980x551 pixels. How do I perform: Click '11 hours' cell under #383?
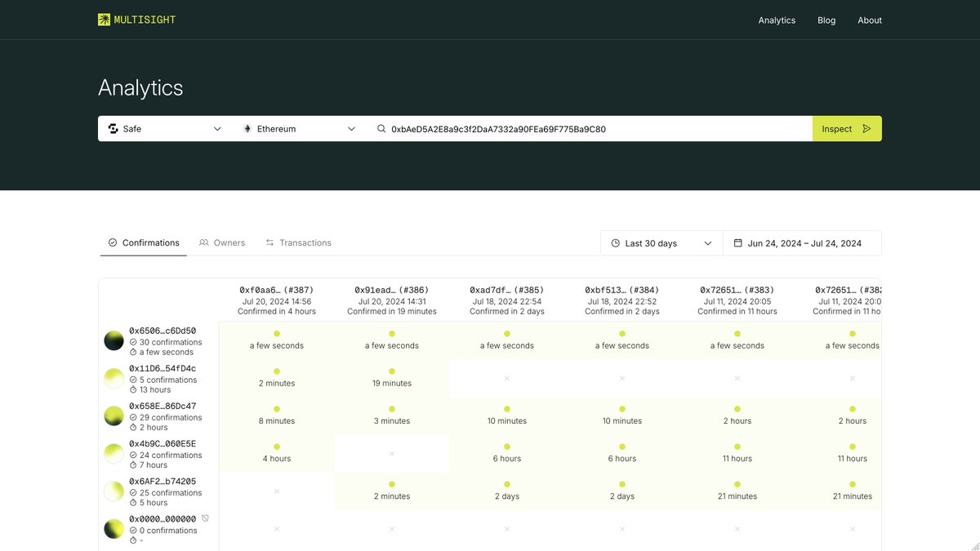tap(737, 453)
